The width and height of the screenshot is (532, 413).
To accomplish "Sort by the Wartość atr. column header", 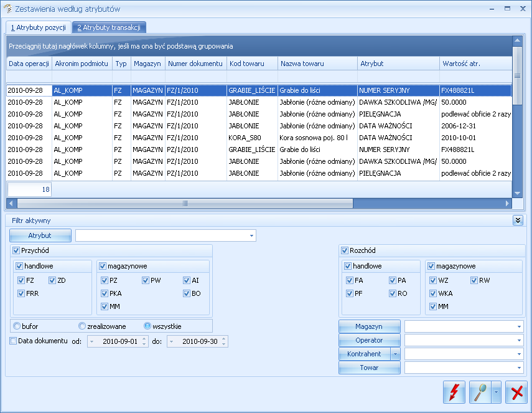I will [x=475, y=64].
